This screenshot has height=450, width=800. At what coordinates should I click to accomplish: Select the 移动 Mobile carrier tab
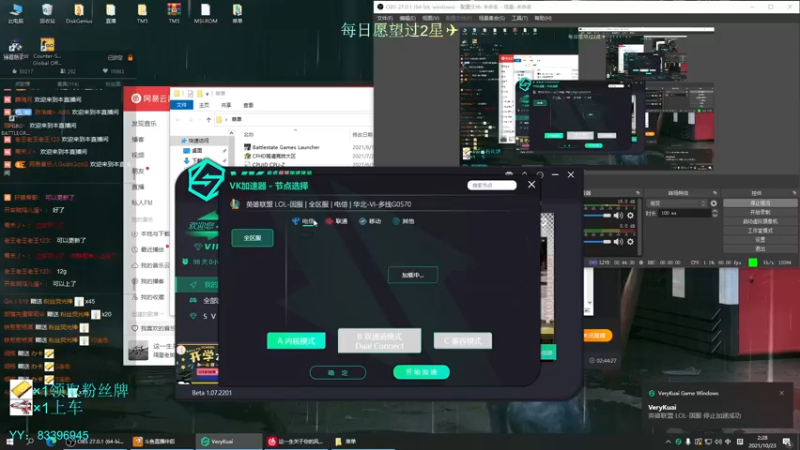coord(370,221)
